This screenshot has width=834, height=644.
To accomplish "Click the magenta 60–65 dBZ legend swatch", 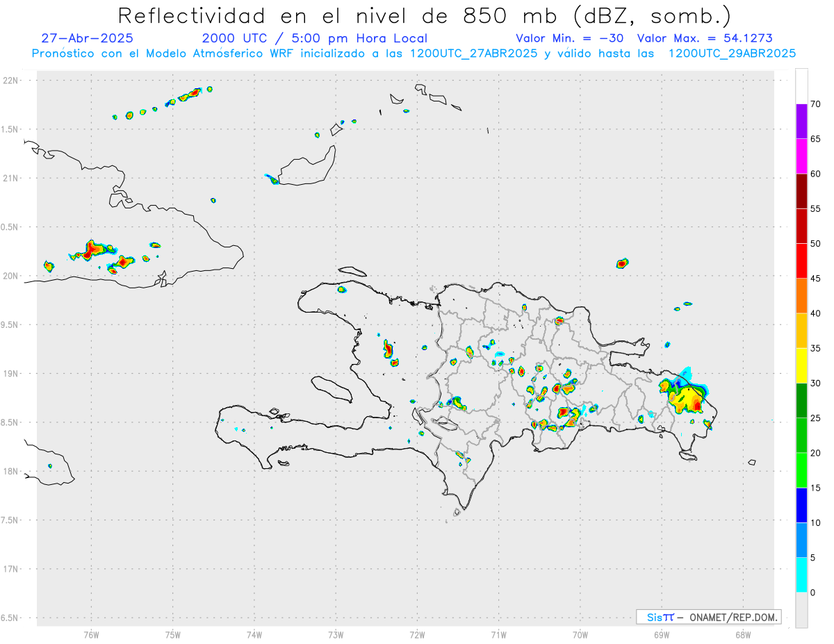I will click(801, 156).
